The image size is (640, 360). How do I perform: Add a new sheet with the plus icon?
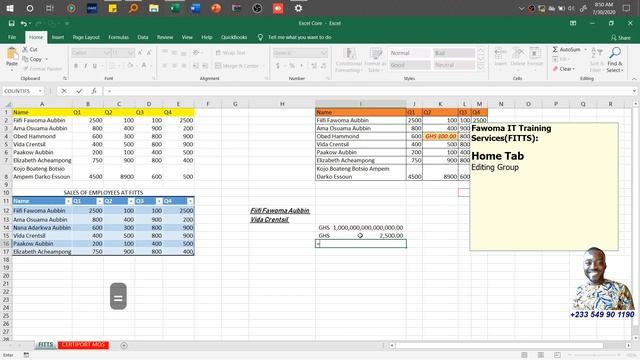point(124,345)
